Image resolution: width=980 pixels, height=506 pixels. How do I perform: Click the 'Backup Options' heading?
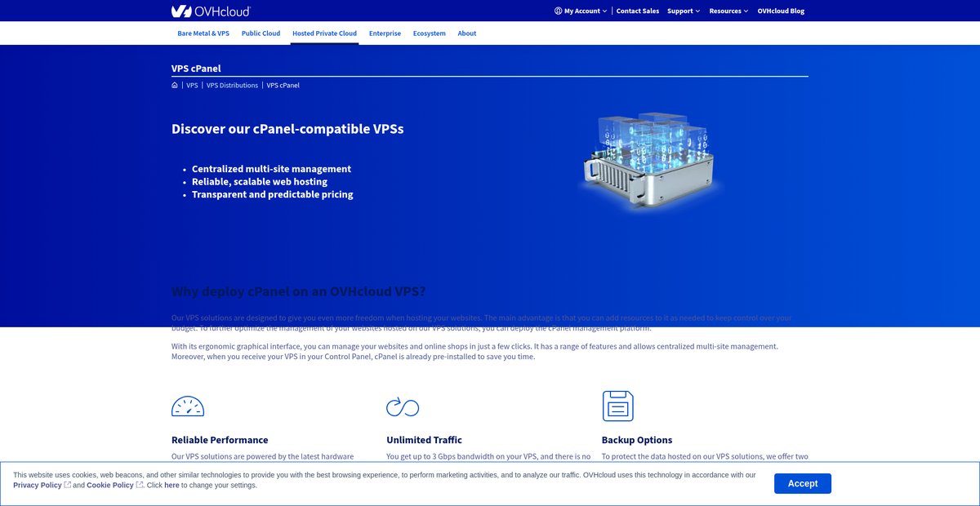pyautogui.click(x=637, y=440)
